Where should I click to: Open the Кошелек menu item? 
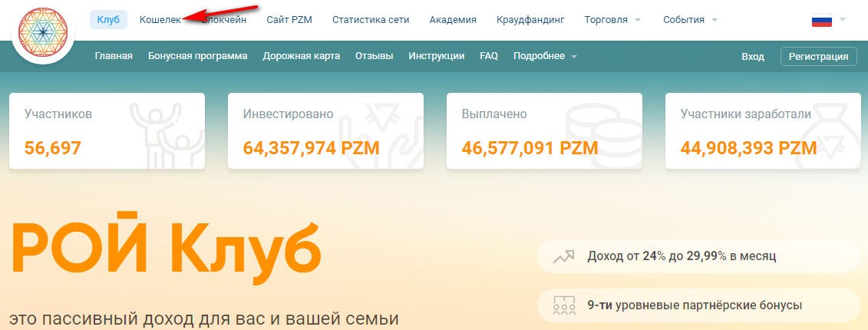click(x=160, y=19)
